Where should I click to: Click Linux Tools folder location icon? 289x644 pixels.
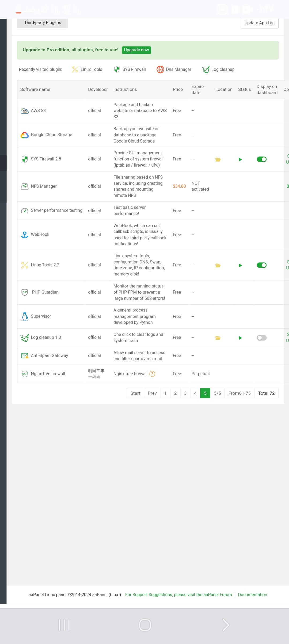pos(218,265)
